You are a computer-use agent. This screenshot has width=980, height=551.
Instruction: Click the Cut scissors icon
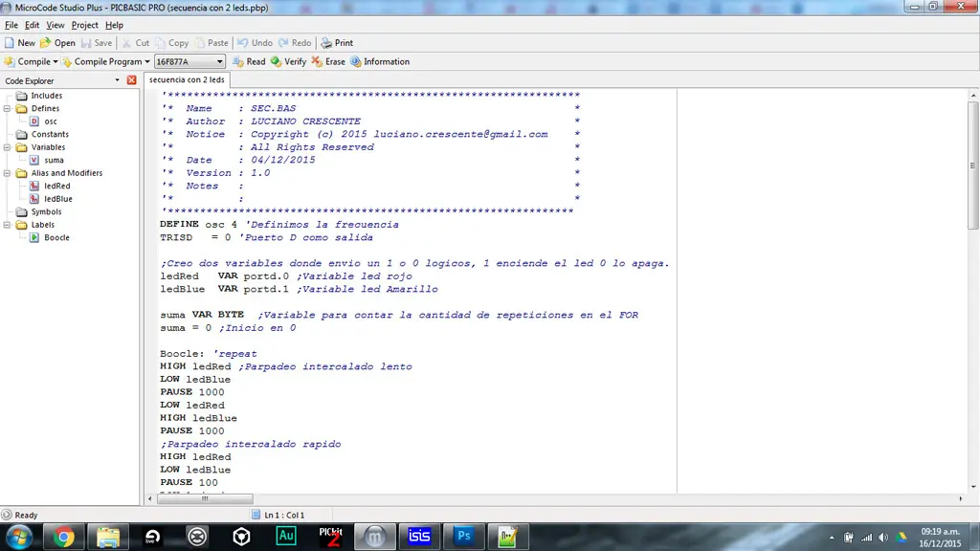pyautogui.click(x=127, y=43)
